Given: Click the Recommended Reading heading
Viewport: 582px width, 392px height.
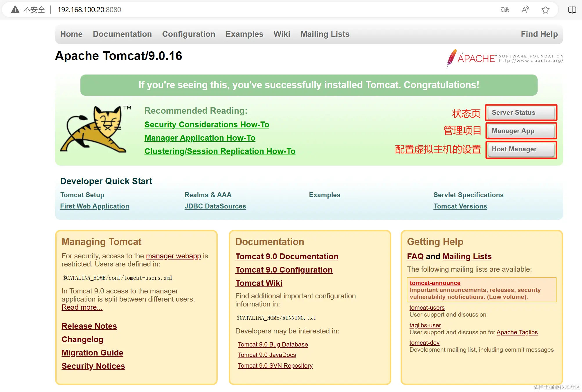Looking at the screenshot, I should 196,111.
